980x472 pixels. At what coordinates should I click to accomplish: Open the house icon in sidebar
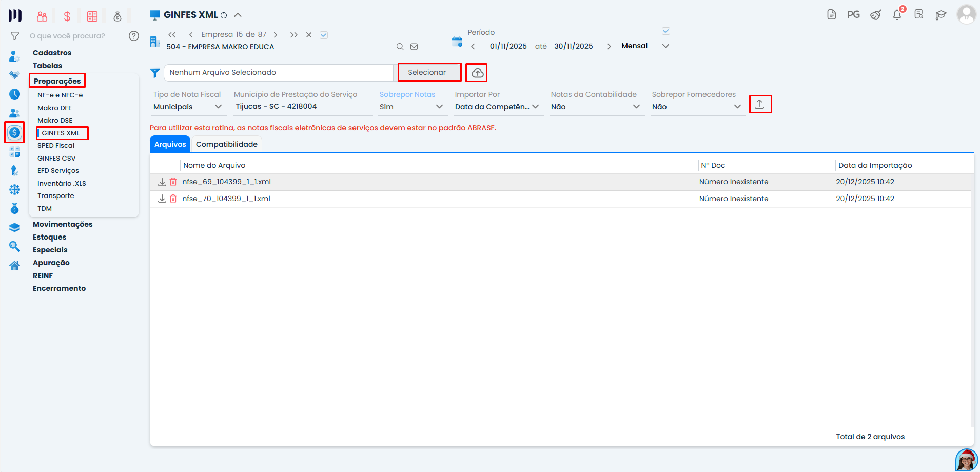pyautogui.click(x=15, y=265)
